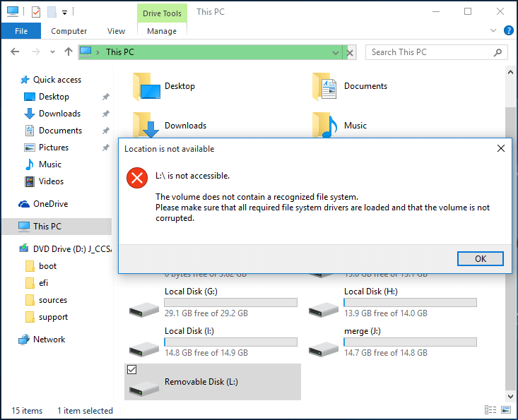Click the Properties quick access toolbar icon

[x=36, y=12]
